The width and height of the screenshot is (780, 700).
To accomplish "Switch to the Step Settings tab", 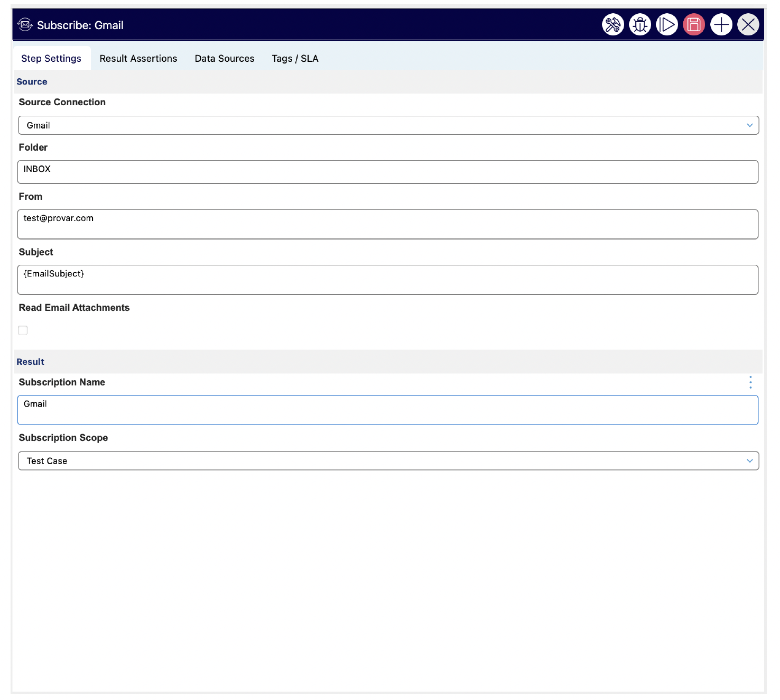I will coord(51,58).
